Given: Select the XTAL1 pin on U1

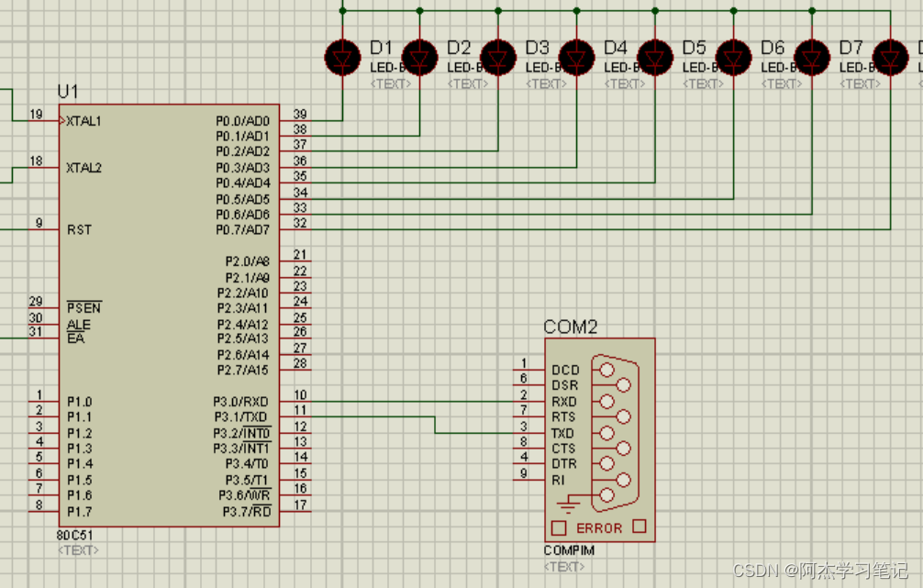Looking at the screenshot, I should pos(83,121).
